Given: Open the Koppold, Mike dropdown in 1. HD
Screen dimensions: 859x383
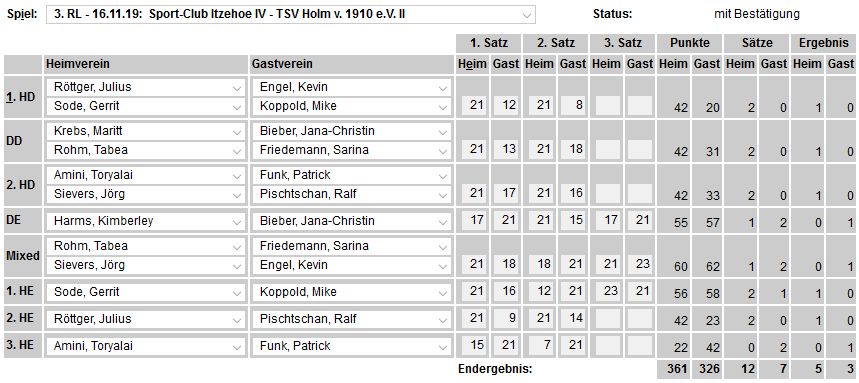Looking at the screenshot, I should (352, 106).
